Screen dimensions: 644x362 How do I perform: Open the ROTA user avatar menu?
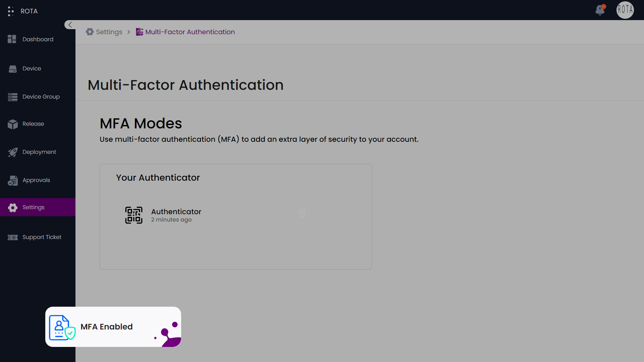(625, 10)
